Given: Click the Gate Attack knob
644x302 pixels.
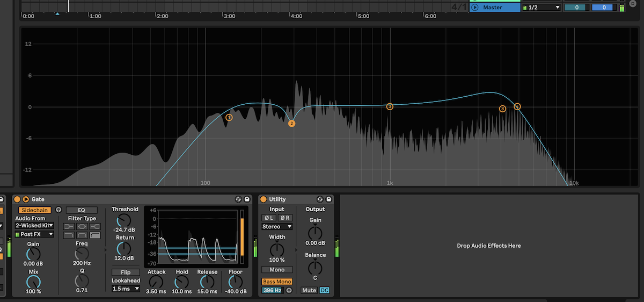Looking at the screenshot, I should 156,281.
